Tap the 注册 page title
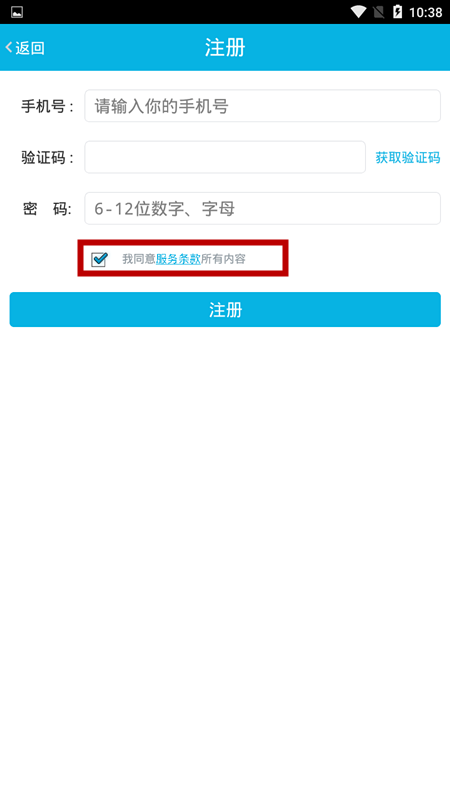The image size is (450, 800). pos(225,47)
